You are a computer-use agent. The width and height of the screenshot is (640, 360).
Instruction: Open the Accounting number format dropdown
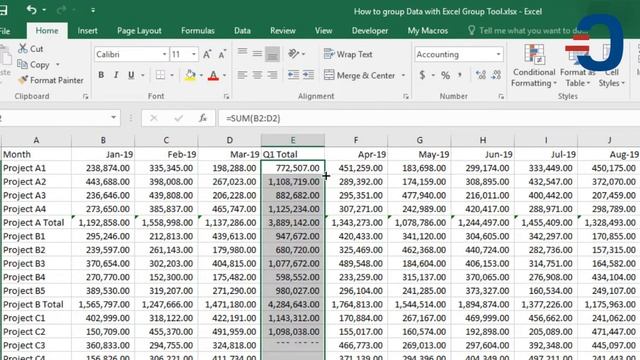point(498,54)
